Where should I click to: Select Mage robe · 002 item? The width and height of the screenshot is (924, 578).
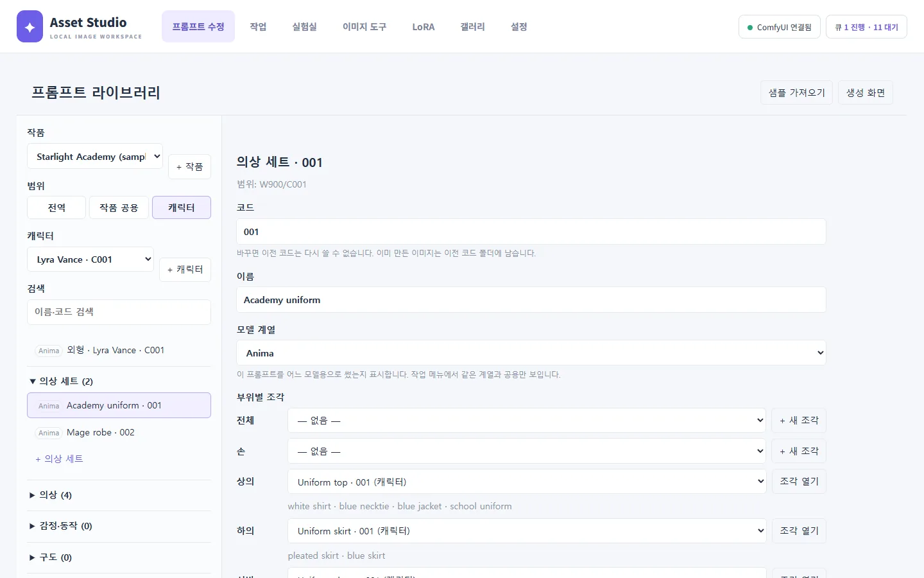[119, 432]
